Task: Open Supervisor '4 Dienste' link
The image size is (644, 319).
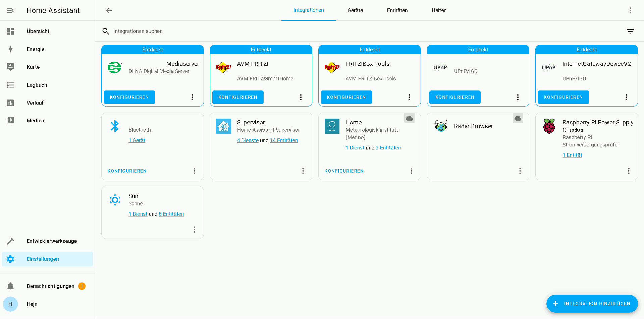Action: (248, 140)
